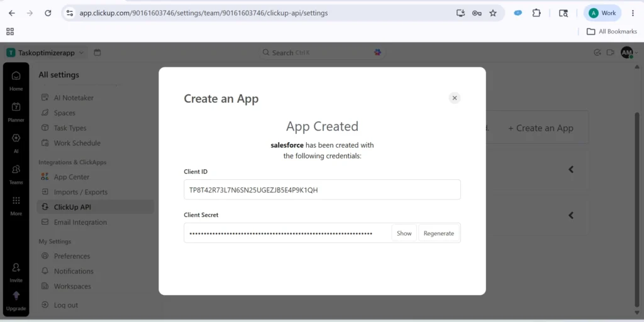Install app icon in address bar
The height and width of the screenshot is (322, 644).
pos(460,13)
